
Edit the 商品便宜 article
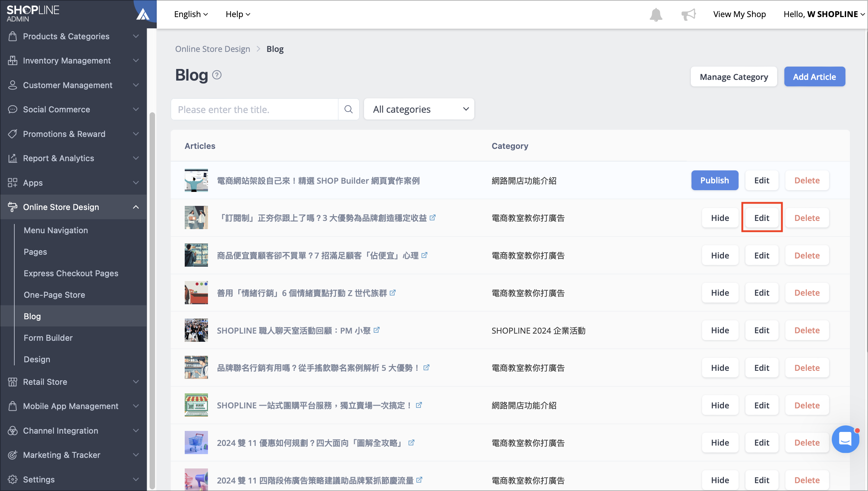(x=762, y=255)
